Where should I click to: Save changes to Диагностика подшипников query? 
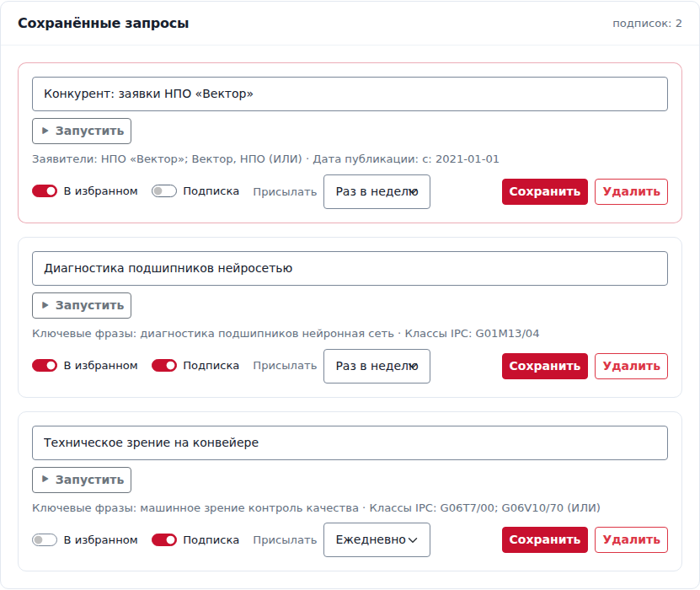click(x=545, y=367)
